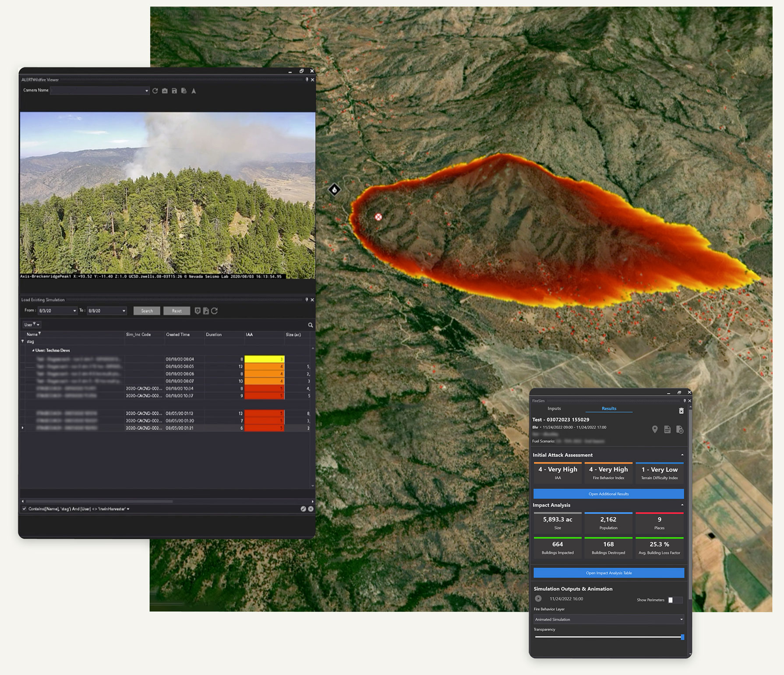The height and width of the screenshot is (675, 784).
Task: Click the location pin icon in FireSim
Action: tap(655, 429)
